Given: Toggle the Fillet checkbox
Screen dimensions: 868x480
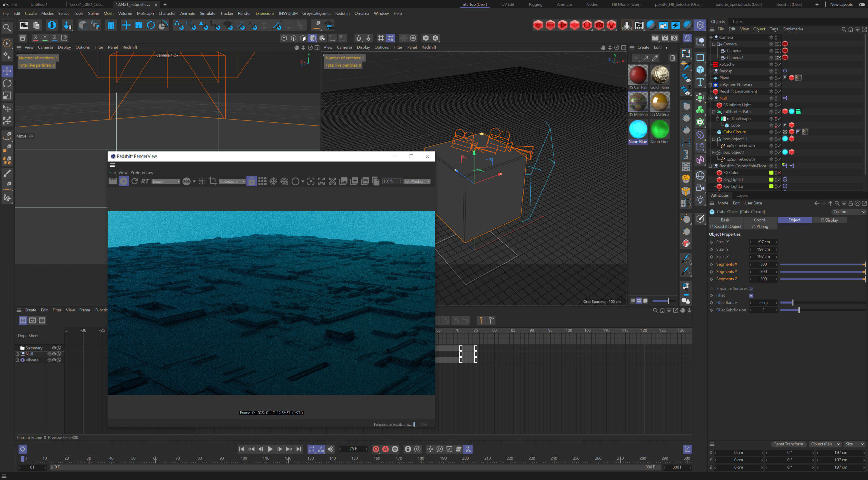Looking at the screenshot, I should coord(751,295).
